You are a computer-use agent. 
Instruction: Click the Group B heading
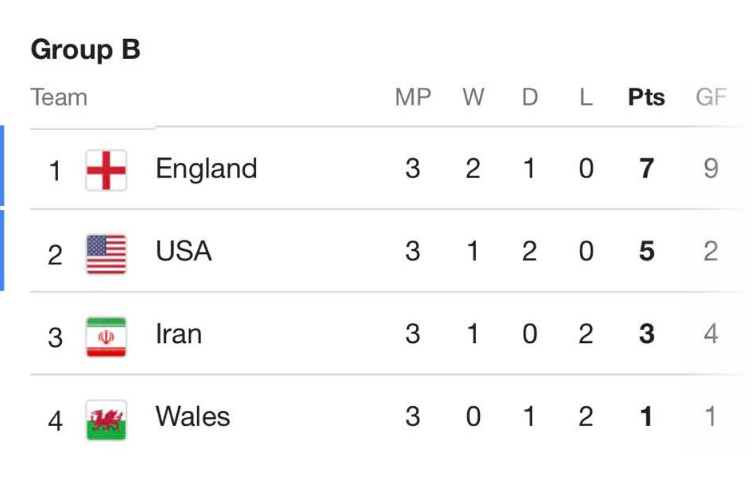pyautogui.click(x=86, y=49)
